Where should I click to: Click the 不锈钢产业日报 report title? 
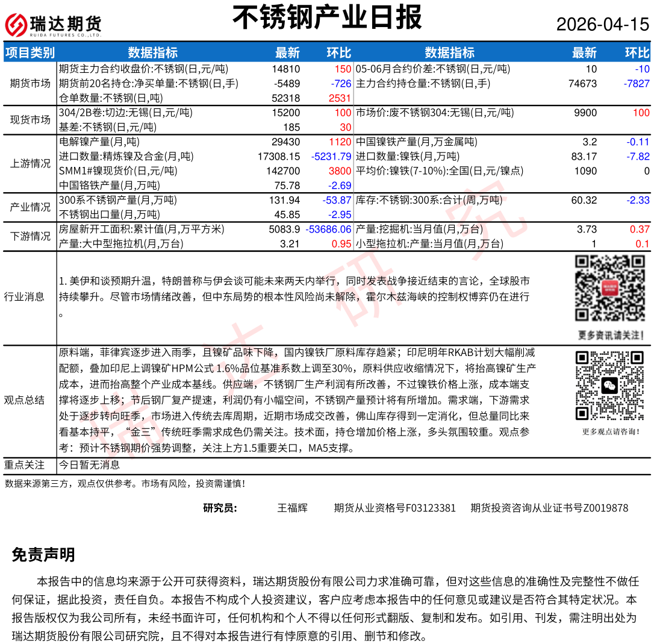tap(327, 17)
